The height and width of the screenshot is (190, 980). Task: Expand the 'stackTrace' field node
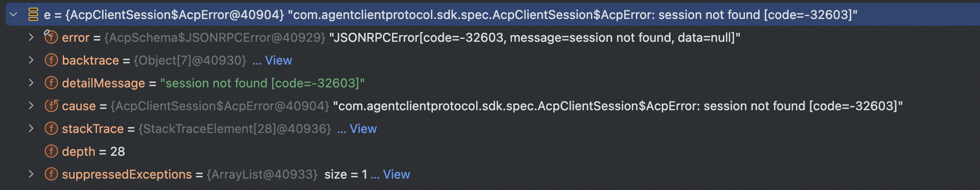[31, 128]
